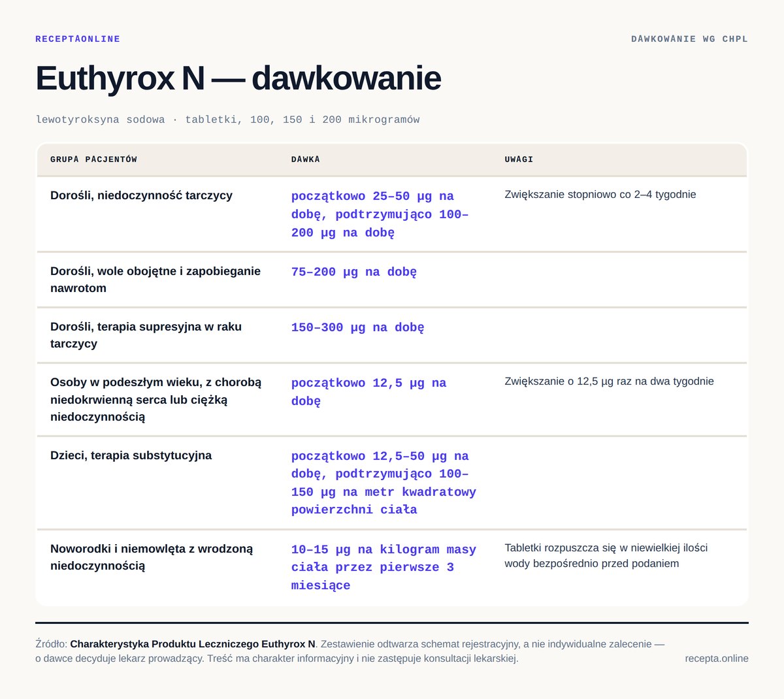Click the '10–15 µg na kilogram masy ciała' dose

coord(384,567)
